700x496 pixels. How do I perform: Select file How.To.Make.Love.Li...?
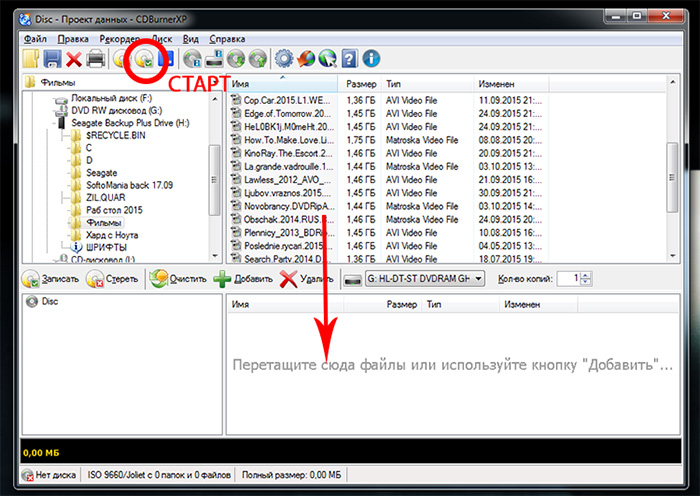(x=288, y=140)
